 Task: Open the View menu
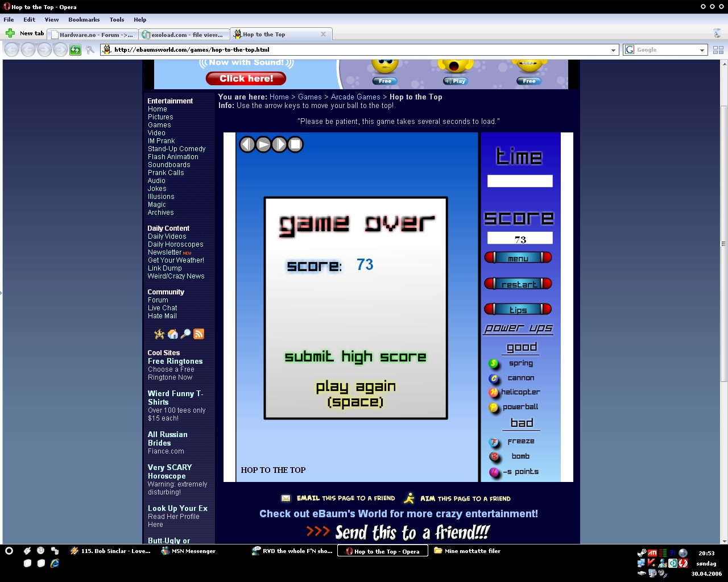coord(52,19)
